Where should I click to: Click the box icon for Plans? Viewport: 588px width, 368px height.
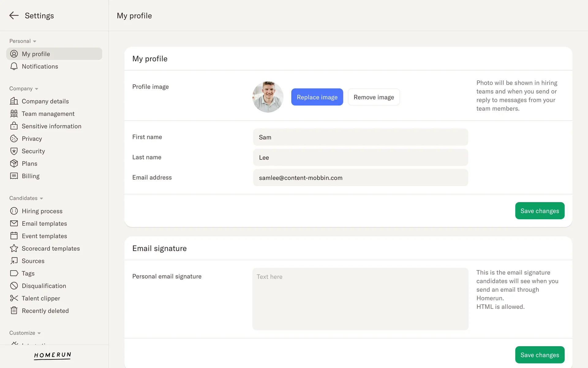(x=14, y=163)
